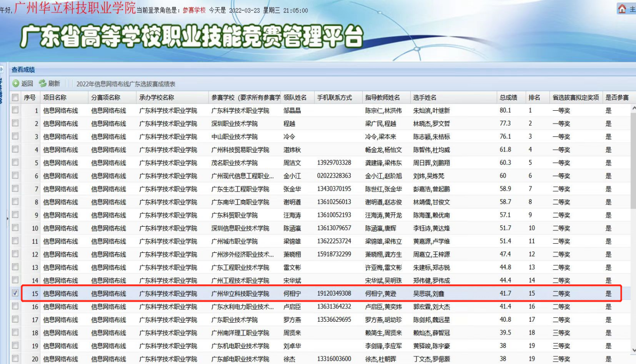Screen dimensions: 636x364
Task: Click the red home icon
Action: click(x=622, y=9)
